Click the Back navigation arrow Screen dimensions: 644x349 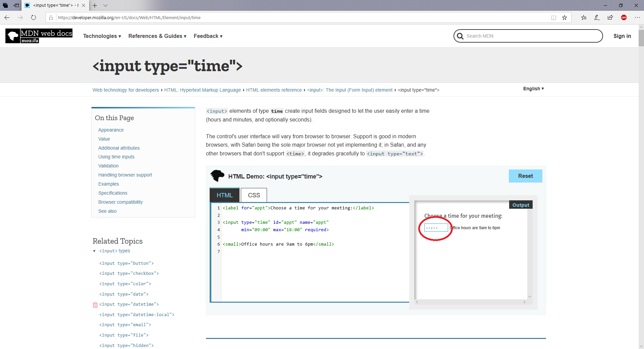7,18
